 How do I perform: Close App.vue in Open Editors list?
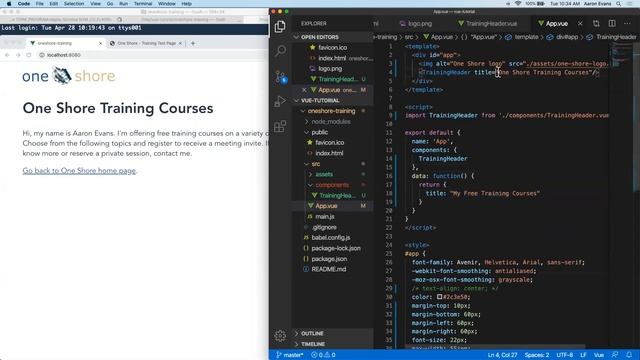[304, 90]
